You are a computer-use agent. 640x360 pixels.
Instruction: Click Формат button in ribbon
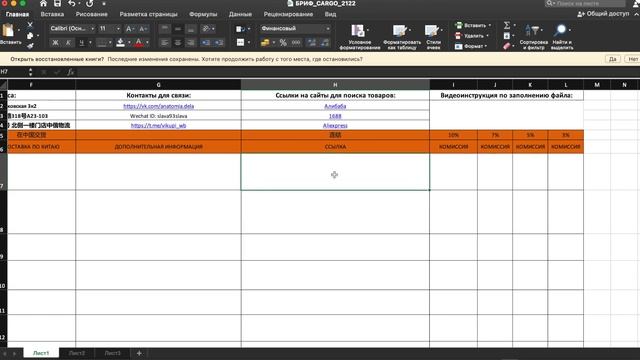click(x=471, y=46)
